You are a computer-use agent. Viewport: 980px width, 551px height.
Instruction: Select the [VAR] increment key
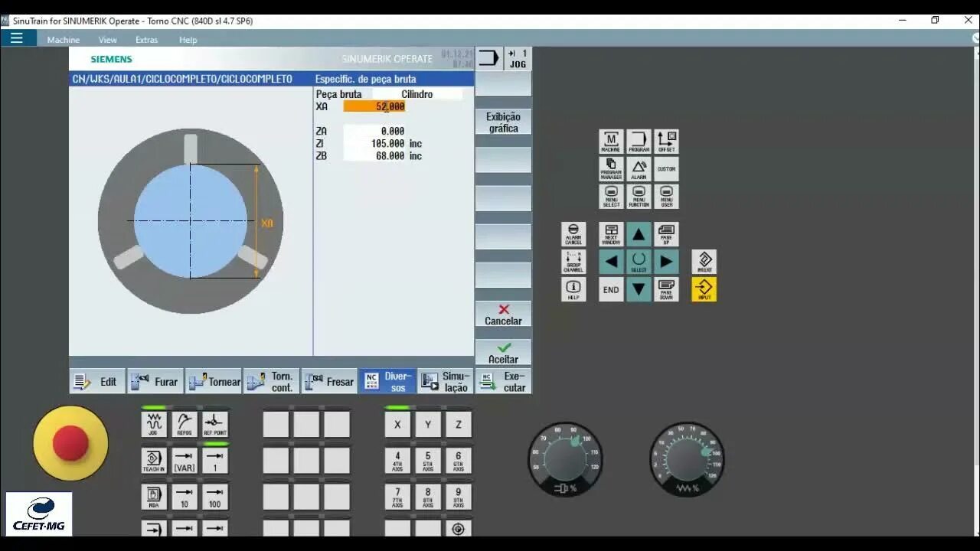[185, 461]
